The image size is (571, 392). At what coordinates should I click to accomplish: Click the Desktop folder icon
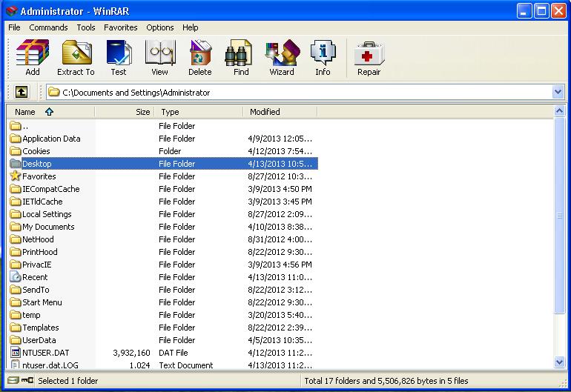click(x=16, y=164)
